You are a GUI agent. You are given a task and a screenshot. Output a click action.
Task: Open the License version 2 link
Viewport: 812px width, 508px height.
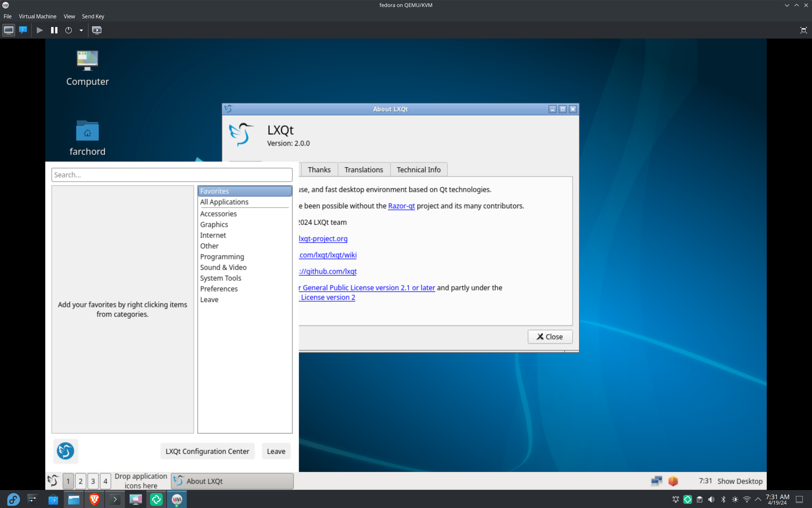pyautogui.click(x=327, y=298)
